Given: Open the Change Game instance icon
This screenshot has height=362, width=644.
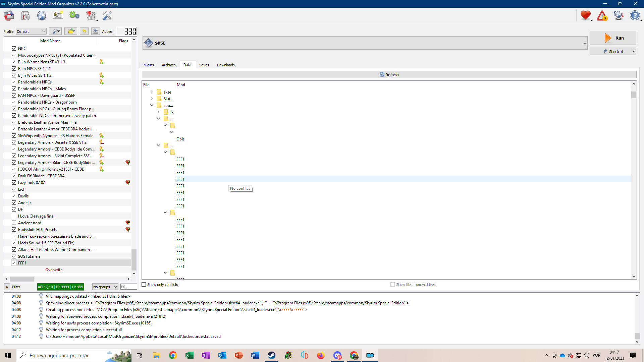Looking at the screenshot, I should pyautogui.click(x=9, y=15).
